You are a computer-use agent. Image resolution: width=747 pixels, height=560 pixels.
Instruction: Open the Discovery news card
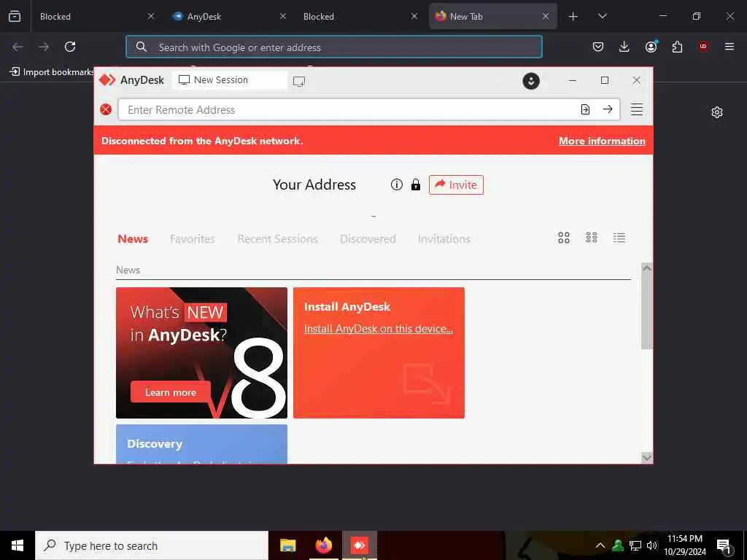pos(201,444)
